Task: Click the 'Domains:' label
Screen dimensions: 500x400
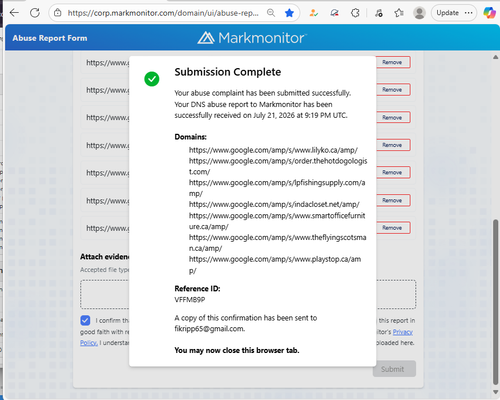Action: point(190,137)
